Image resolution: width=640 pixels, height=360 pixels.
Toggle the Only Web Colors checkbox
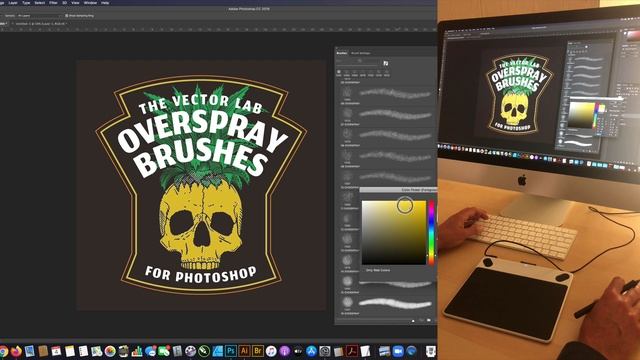(x=364, y=270)
